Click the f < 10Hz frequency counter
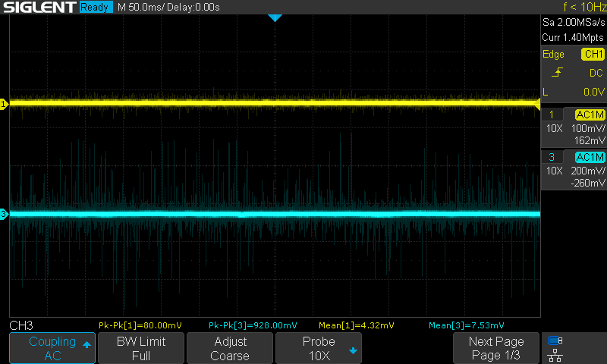This screenshot has height=364, width=607. point(584,7)
